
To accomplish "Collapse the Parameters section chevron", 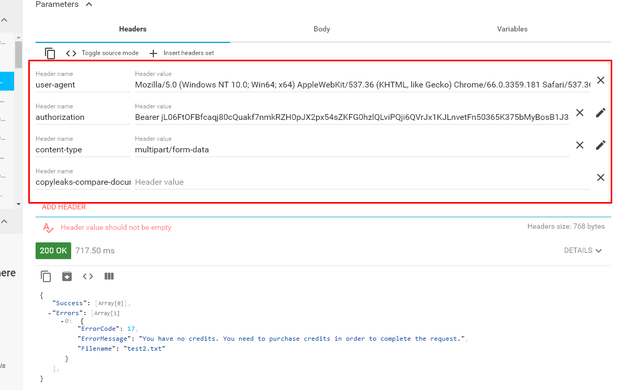I will tap(89, 4).
